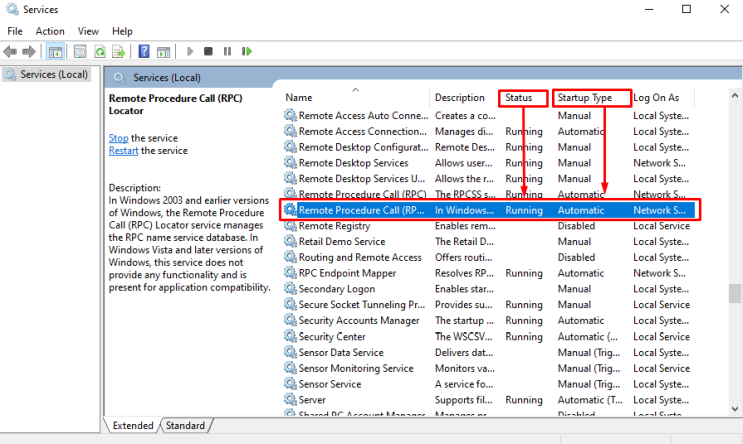The width and height of the screenshot is (743, 444).
Task: Sort services by the Name column header
Action: click(299, 97)
